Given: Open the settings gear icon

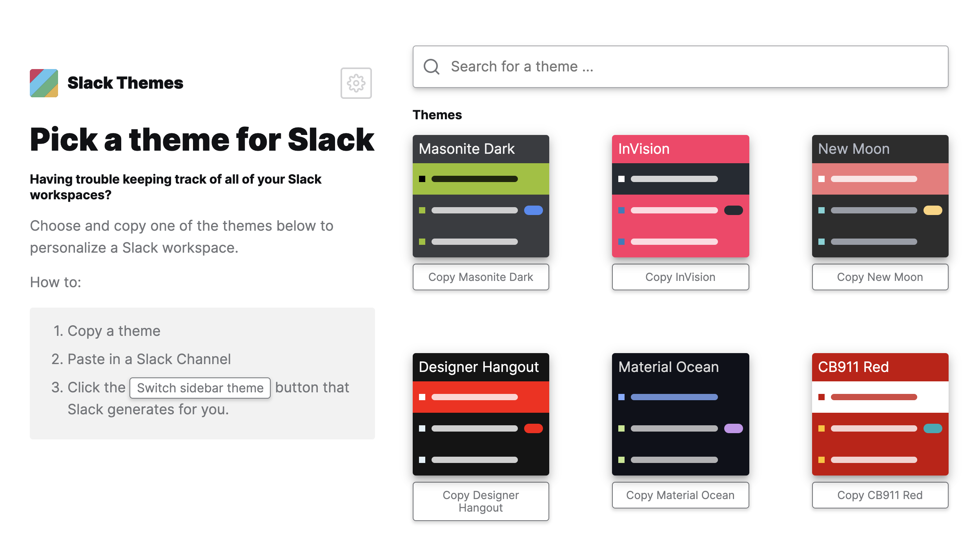Looking at the screenshot, I should coord(356,83).
